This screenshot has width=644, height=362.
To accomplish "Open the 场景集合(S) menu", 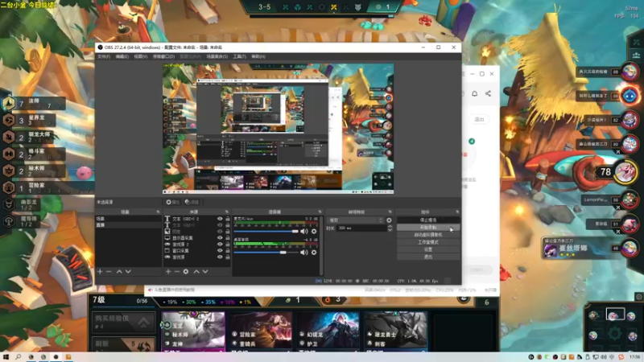I will point(217,56).
